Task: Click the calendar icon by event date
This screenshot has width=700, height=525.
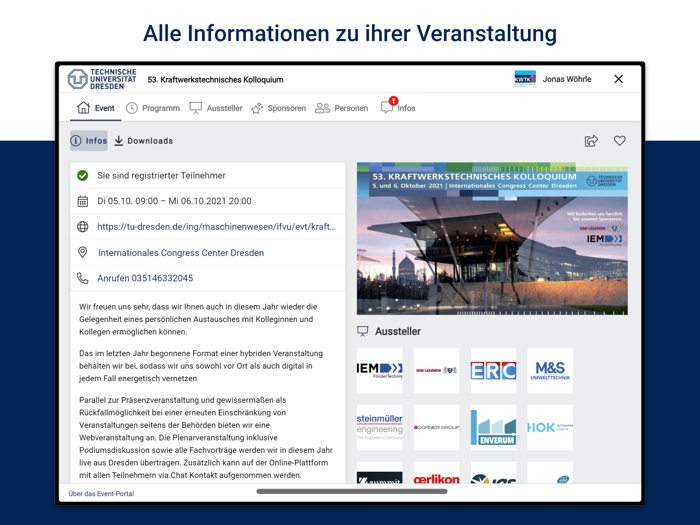Action: point(83,201)
